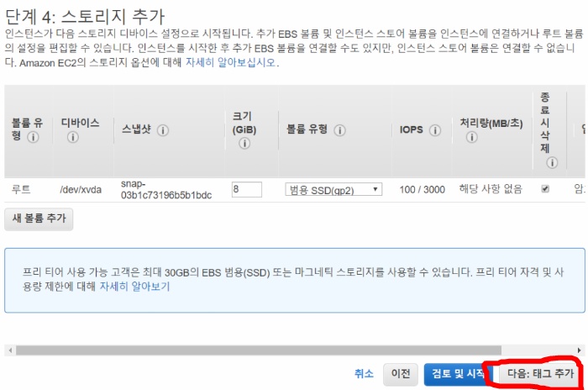Screen dimensions: 588x390
Task: Click info icon next to 볼륨 유형 first column
Action: 33,137
